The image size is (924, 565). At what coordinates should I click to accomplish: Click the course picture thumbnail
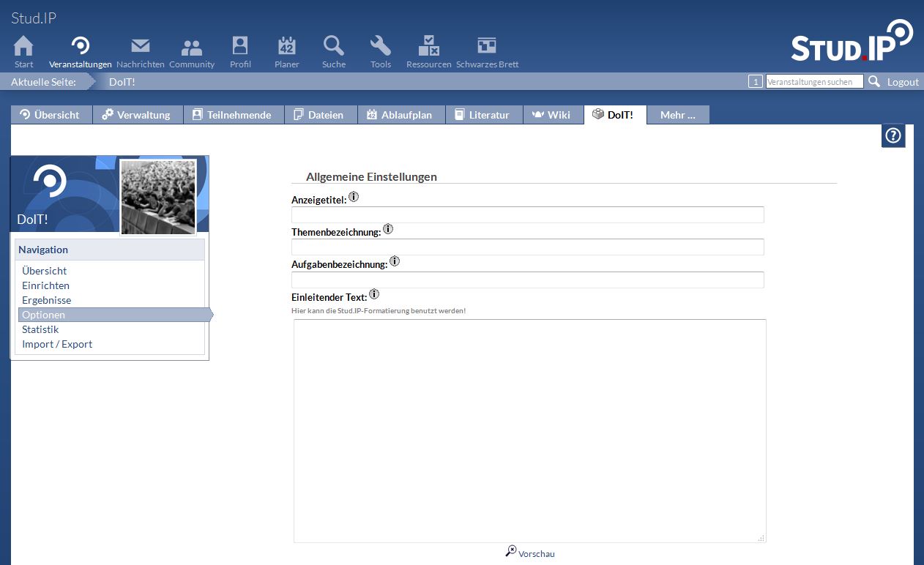158,197
